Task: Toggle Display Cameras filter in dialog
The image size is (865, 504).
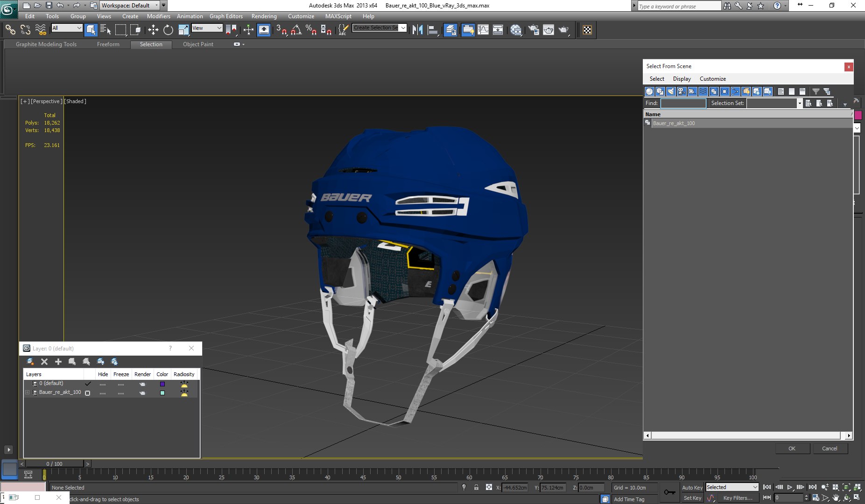Action: [x=682, y=91]
